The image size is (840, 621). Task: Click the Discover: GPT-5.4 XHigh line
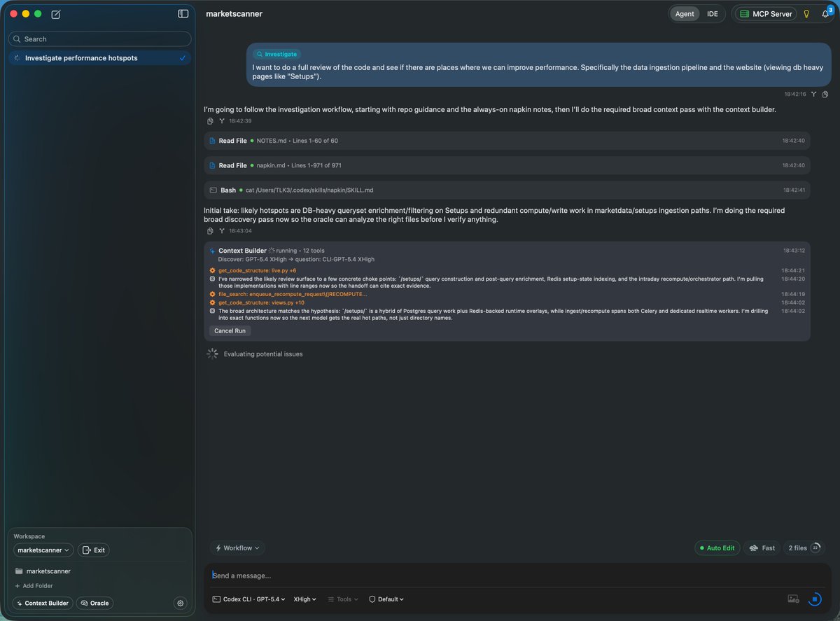(296, 259)
